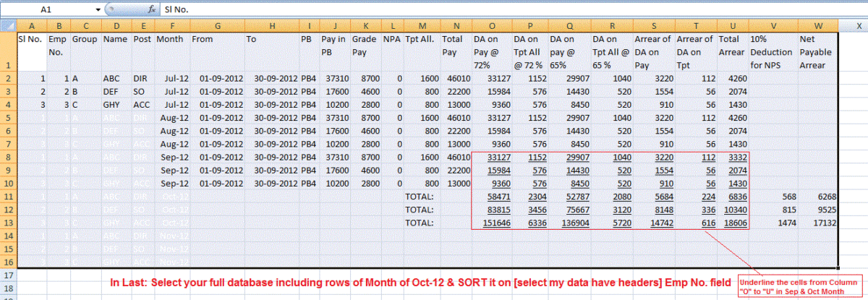This screenshot has height=300, width=868.
Task: Click the 'Underline the cells' callout box
Action: 799,286
